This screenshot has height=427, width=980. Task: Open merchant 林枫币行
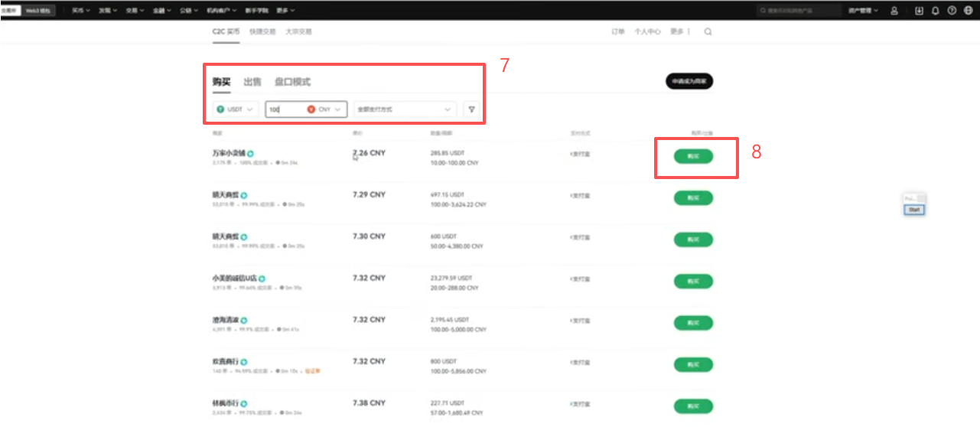pos(225,403)
